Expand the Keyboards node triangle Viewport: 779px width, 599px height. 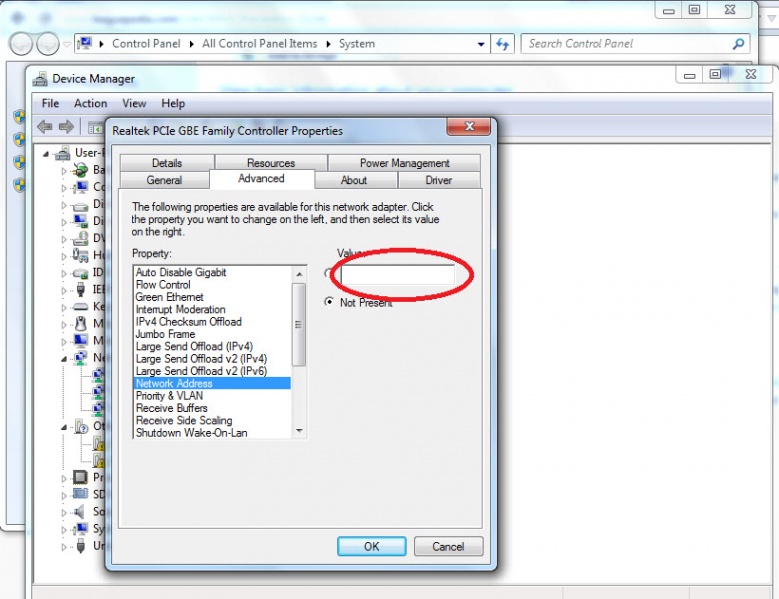click(64, 307)
